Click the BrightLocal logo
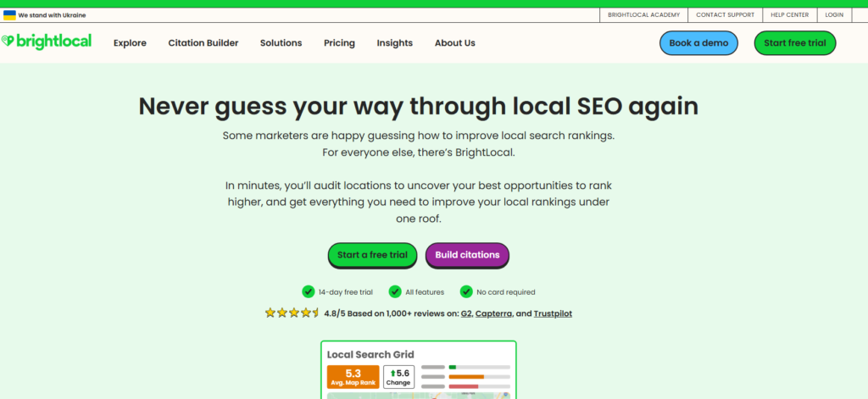868x399 pixels. [47, 42]
